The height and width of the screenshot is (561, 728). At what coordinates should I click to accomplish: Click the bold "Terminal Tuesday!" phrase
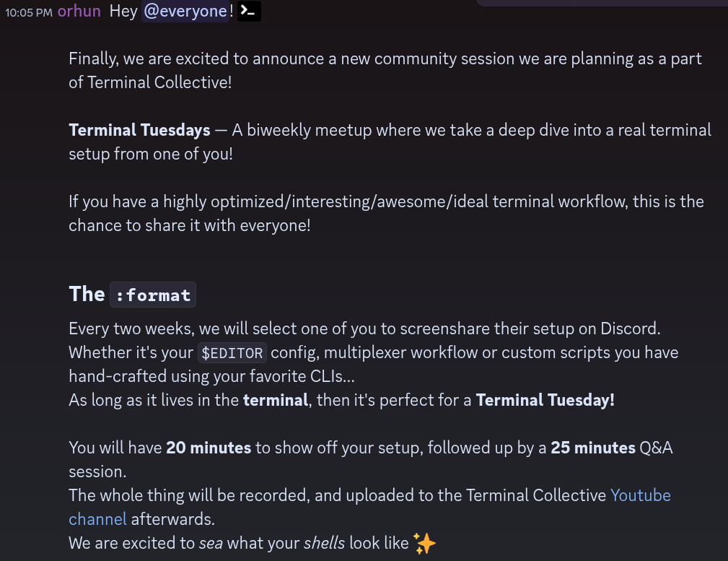[x=545, y=400]
